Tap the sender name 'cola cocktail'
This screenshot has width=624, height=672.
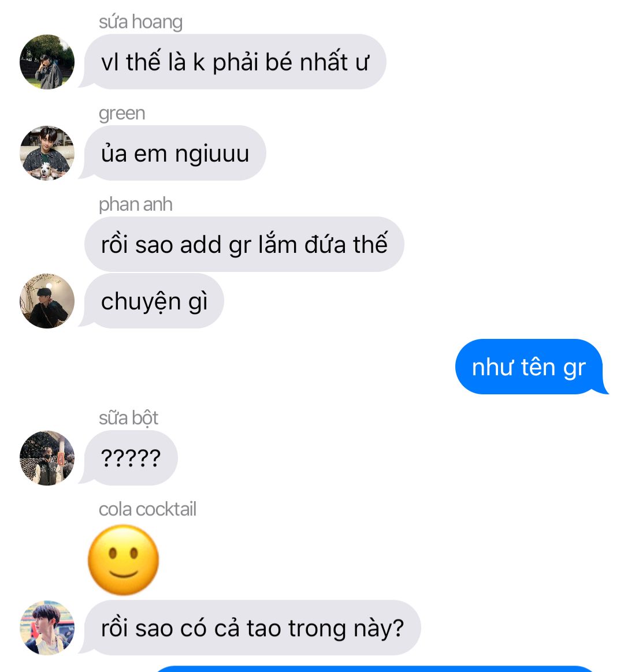(x=147, y=509)
